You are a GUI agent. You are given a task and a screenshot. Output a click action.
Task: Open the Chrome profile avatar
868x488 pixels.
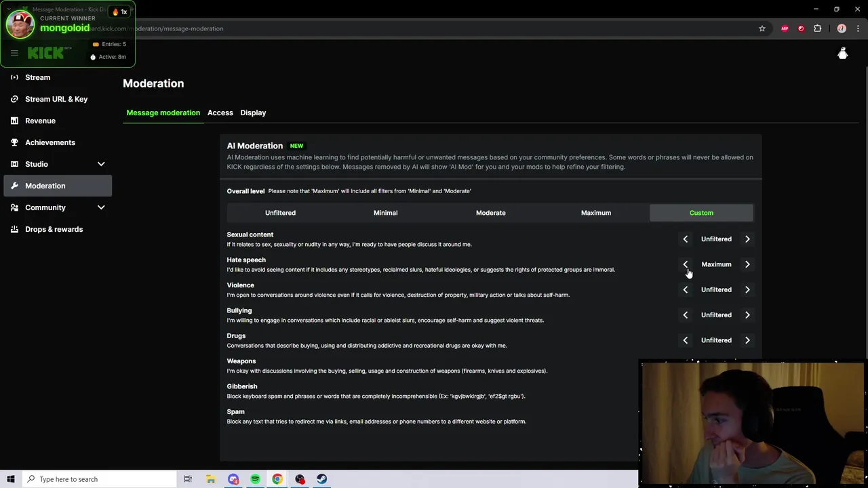pyautogui.click(x=842, y=28)
